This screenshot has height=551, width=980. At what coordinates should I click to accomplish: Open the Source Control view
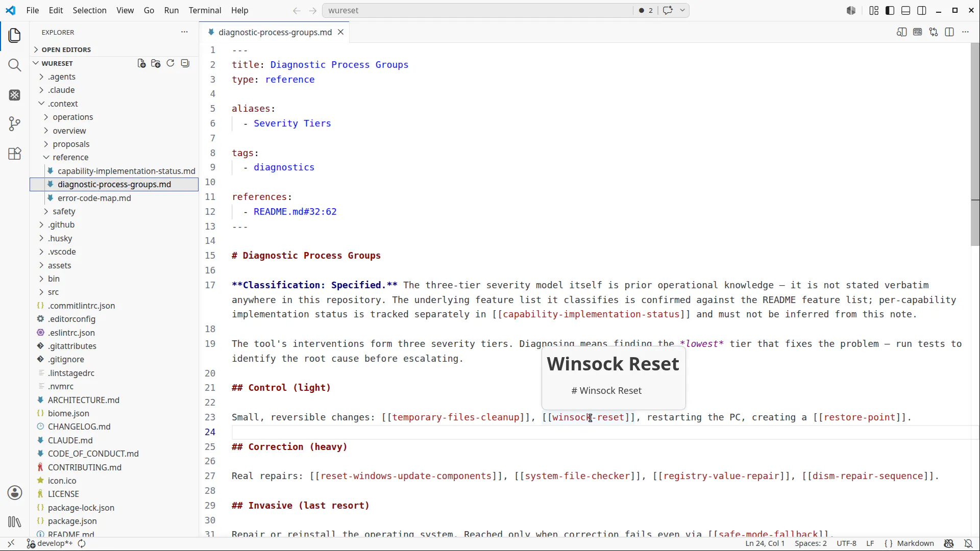click(14, 124)
